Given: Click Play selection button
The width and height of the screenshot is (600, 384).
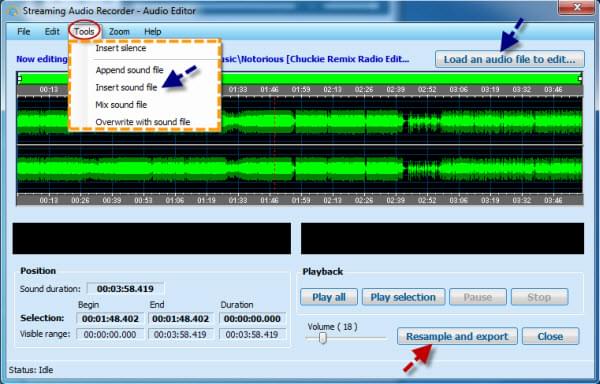Looking at the screenshot, I should 403,297.
